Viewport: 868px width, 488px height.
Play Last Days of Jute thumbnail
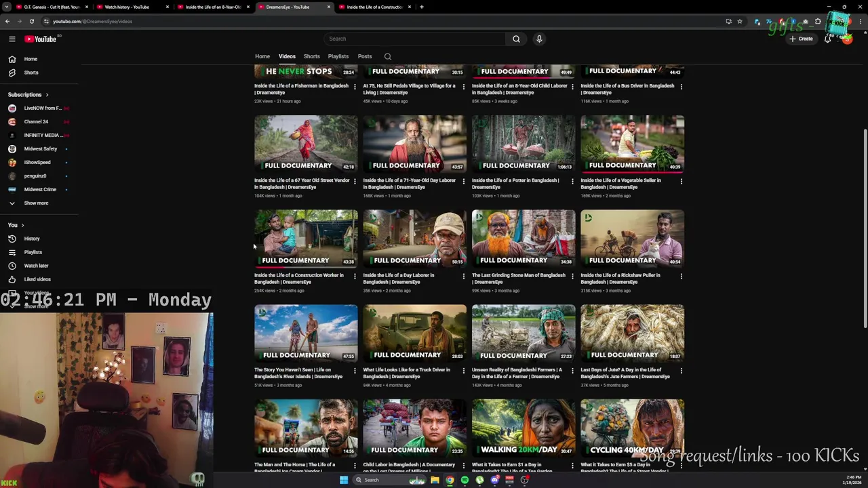click(x=632, y=333)
